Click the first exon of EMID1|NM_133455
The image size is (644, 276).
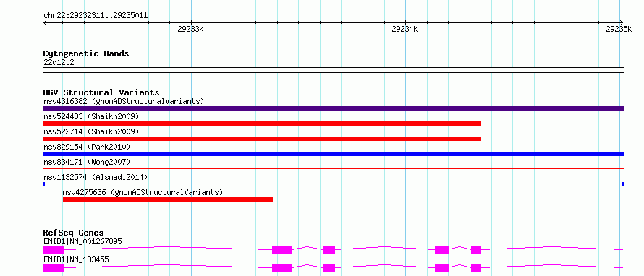54,268
